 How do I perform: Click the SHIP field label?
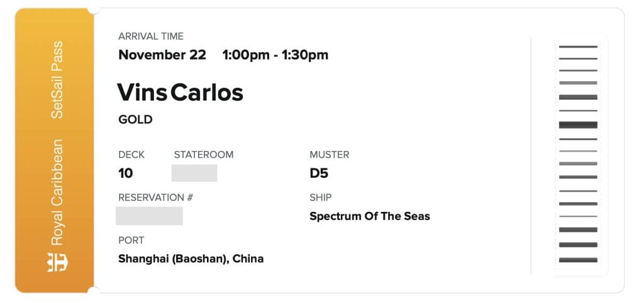pyautogui.click(x=321, y=197)
